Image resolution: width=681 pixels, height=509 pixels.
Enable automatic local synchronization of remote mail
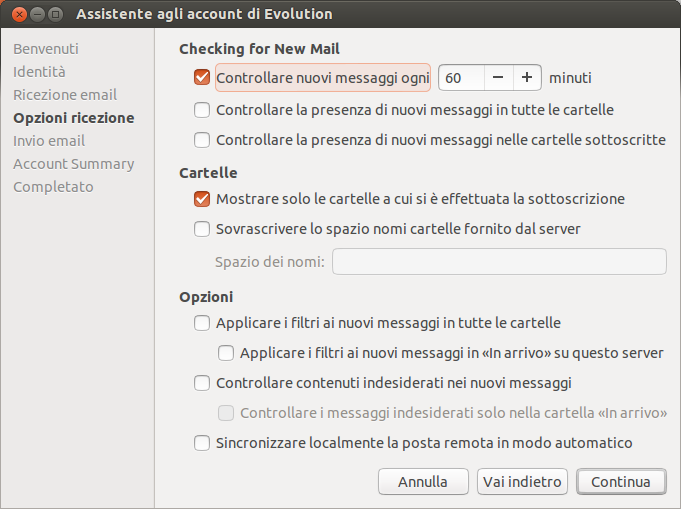tap(203, 443)
